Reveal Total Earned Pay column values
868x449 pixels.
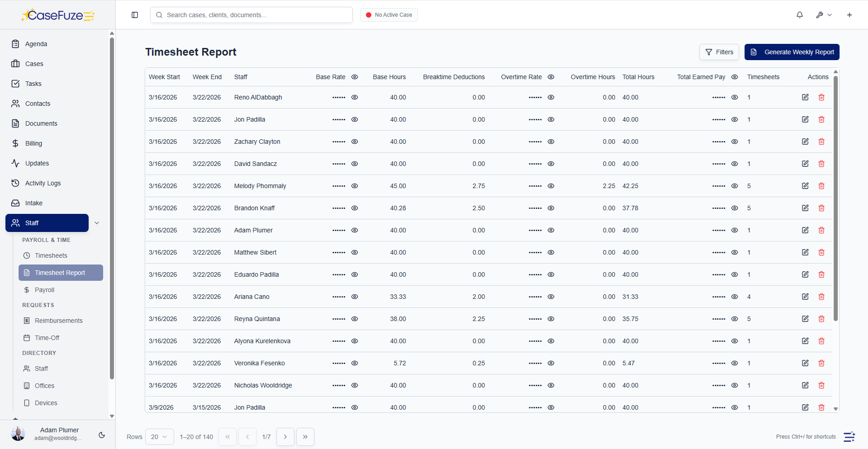click(735, 77)
